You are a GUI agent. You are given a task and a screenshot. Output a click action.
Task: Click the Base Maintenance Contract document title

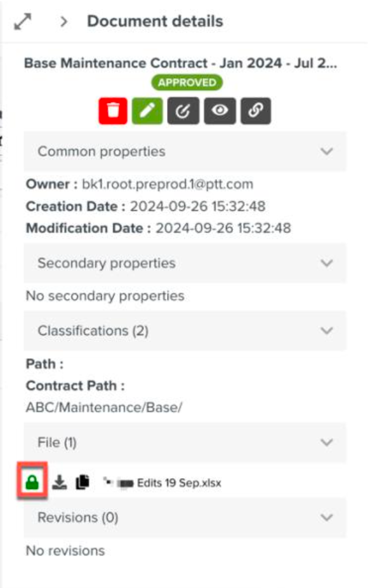(181, 63)
